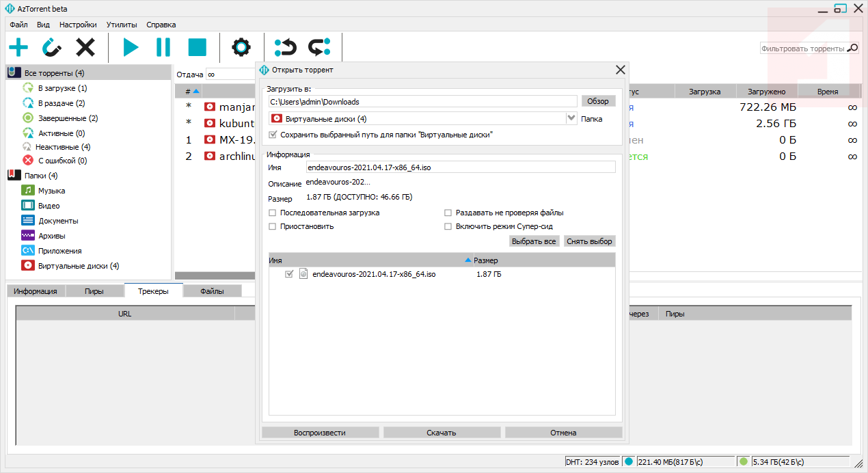Pause torrent with the pause icon
Screen dimensions: 868x473
(x=163, y=47)
